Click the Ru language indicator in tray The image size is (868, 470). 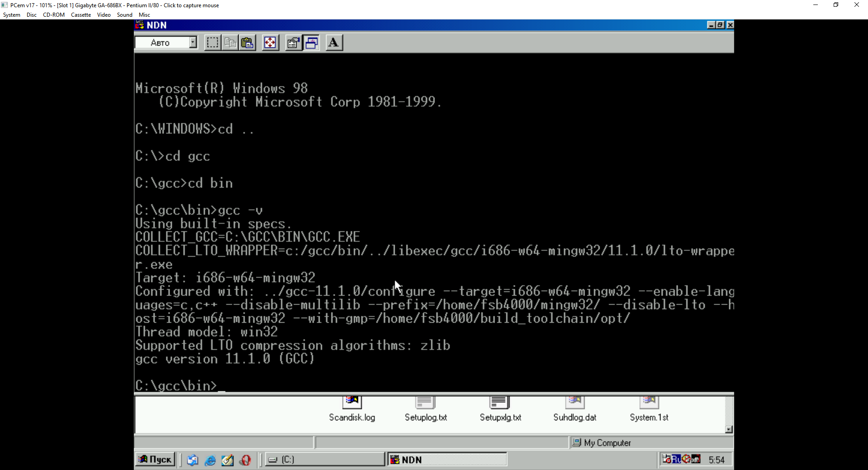tap(676, 460)
